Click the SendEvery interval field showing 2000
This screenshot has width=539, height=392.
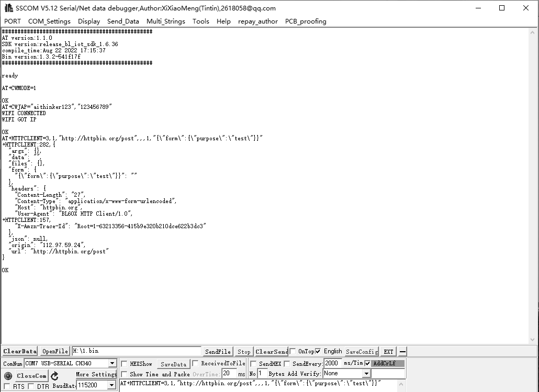333,363
